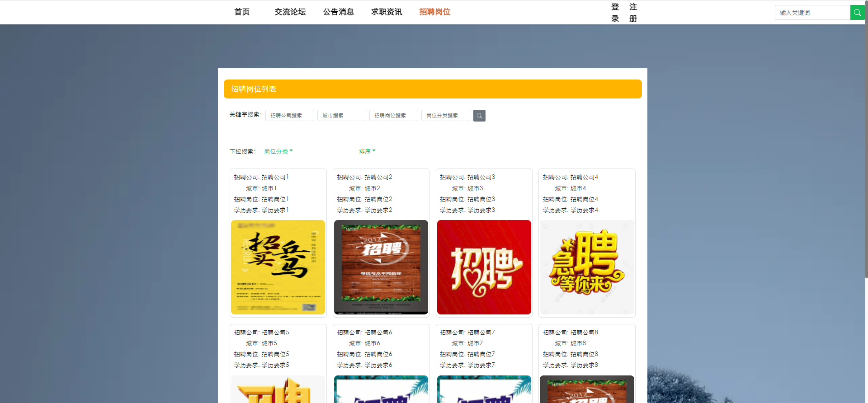The height and width of the screenshot is (403, 868).
Task: Click the 招聘公司搜索 input box
Action: [290, 116]
